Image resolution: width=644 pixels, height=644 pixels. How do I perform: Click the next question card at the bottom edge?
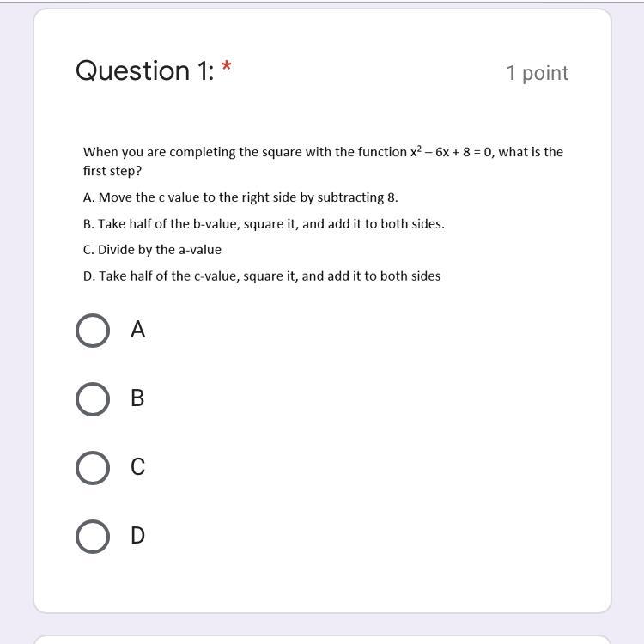[x=322, y=640]
